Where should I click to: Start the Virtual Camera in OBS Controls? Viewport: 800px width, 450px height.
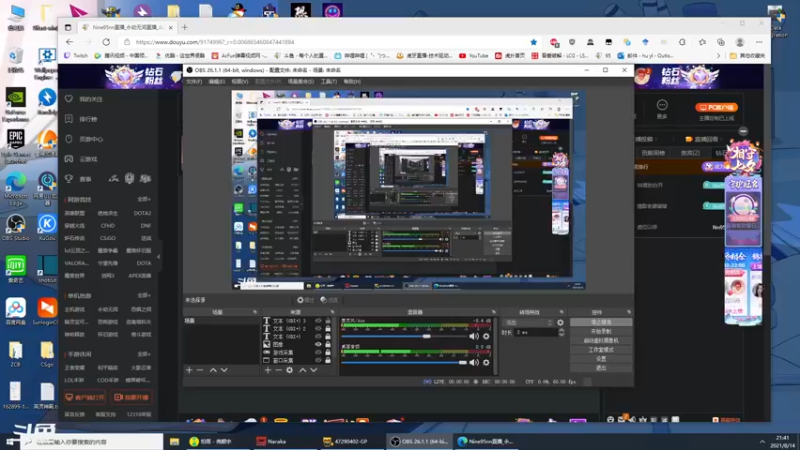(601, 341)
